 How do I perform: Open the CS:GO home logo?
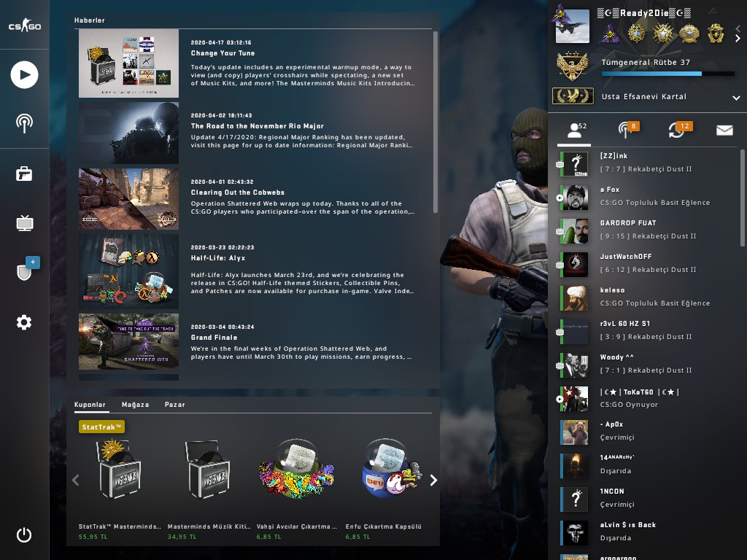[x=25, y=26]
